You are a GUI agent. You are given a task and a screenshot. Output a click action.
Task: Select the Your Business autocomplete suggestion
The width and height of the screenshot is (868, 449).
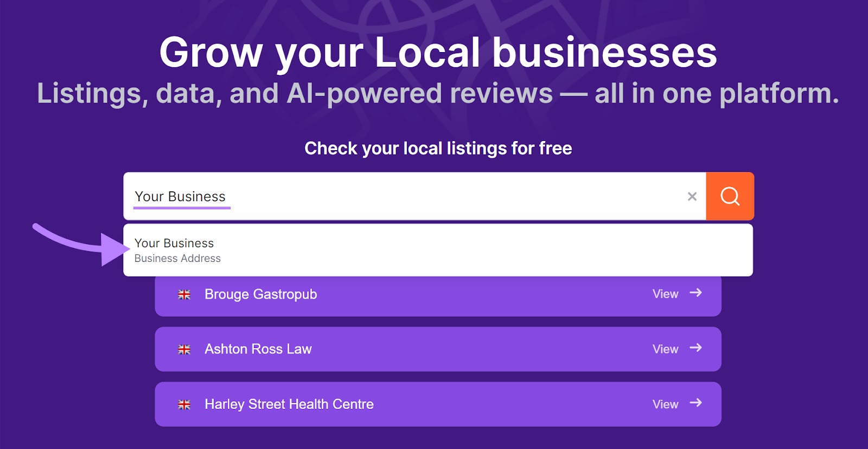(174, 243)
